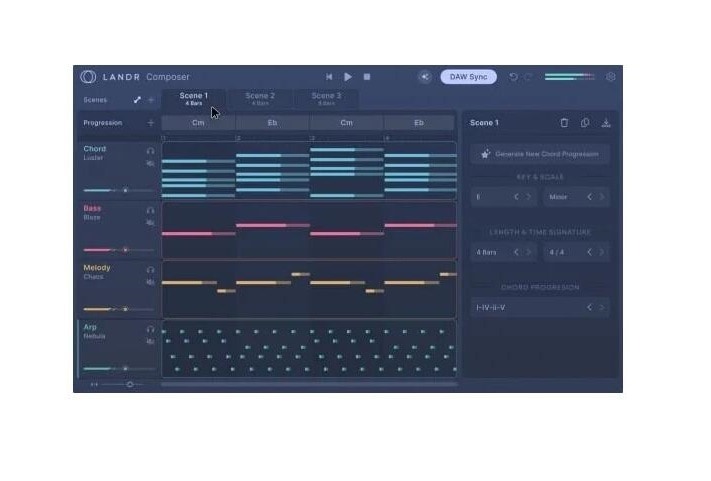Click the pink Bass note under the first Cm
This screenshot has height=481, width=711.
(198, 234)
